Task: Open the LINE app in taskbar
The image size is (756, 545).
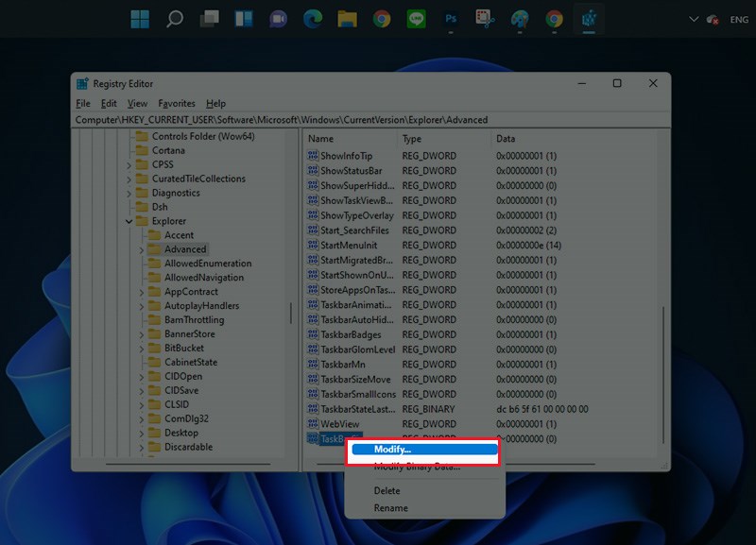Action: coord(416,19)
